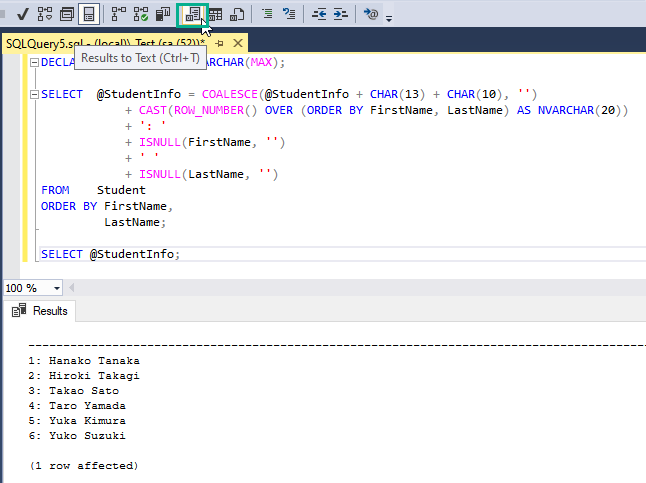The height and width of the screenshot is (483, 646).
Task: Enable Include Live Query Statistics
Action: pyautogui.click(x=141, y=14)
